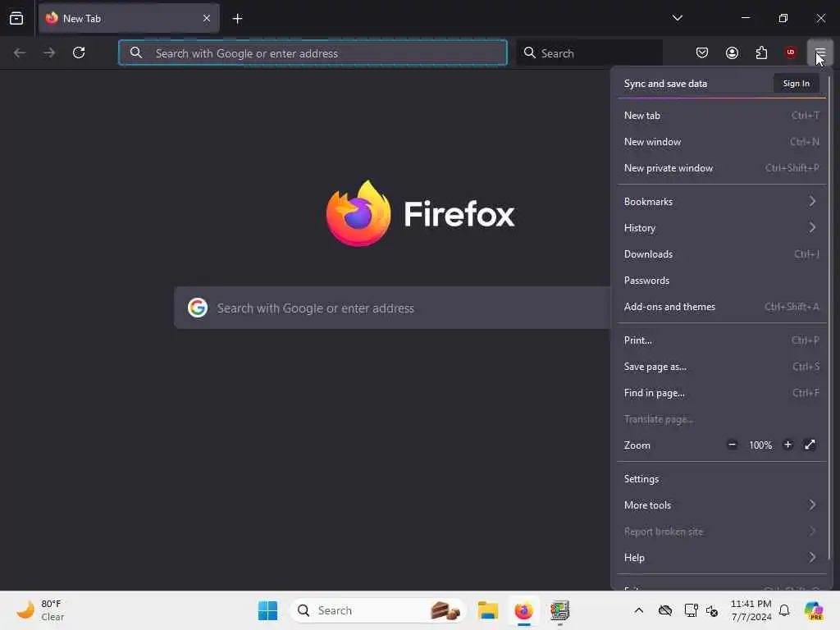Image resolution: width=840 pixels, height=630 pixels.
Task: Open Passwords from the menu
Action: click(721, 281)
